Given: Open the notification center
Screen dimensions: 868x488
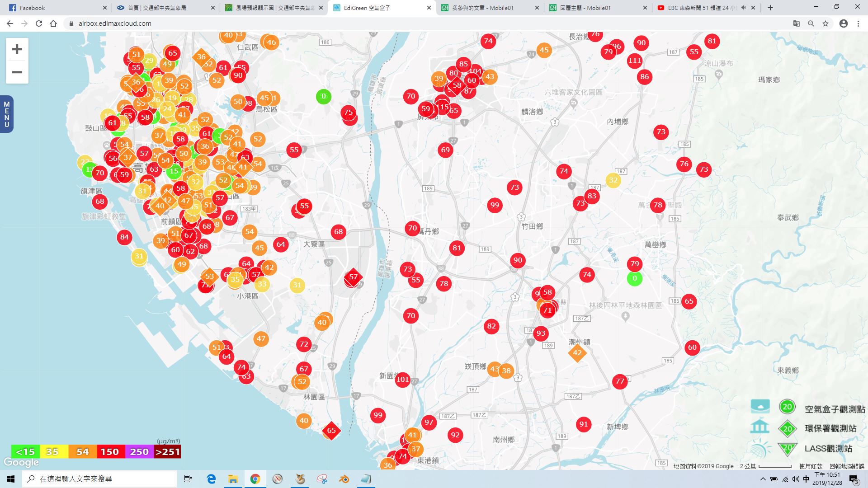Looking at the screenshot, I should [854, 479].
